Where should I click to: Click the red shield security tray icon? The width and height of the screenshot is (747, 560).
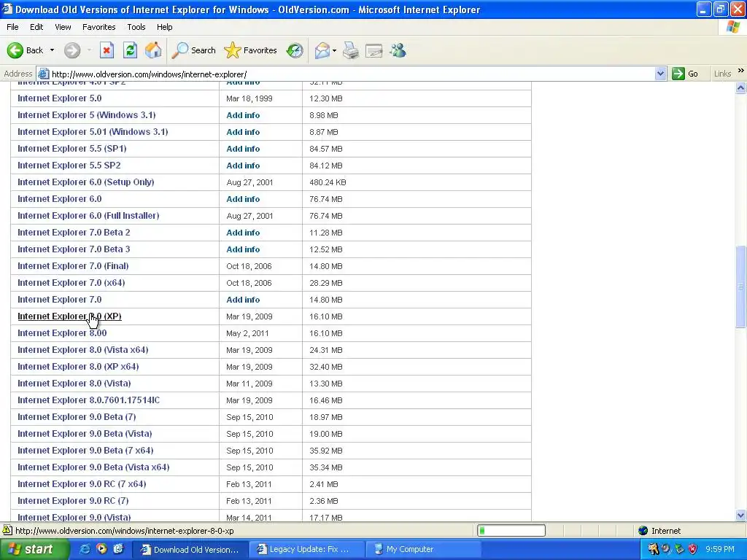(693, 549)
